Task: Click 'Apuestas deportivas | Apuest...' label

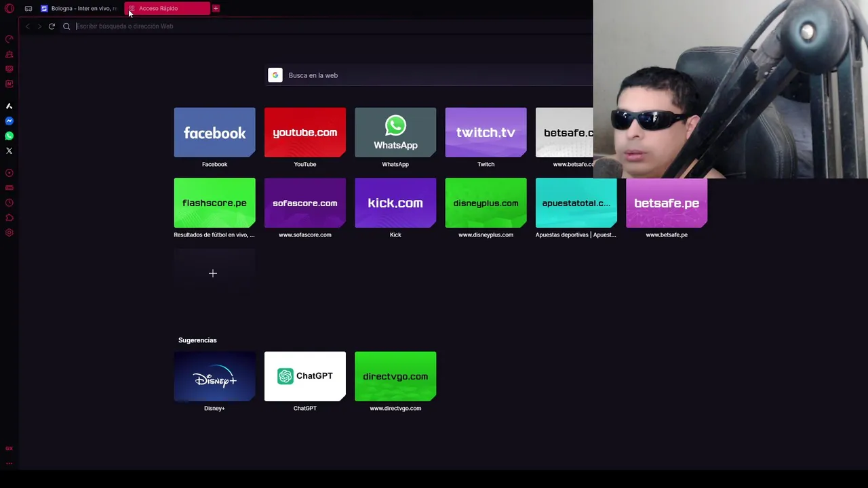Action: pos(576,235)
